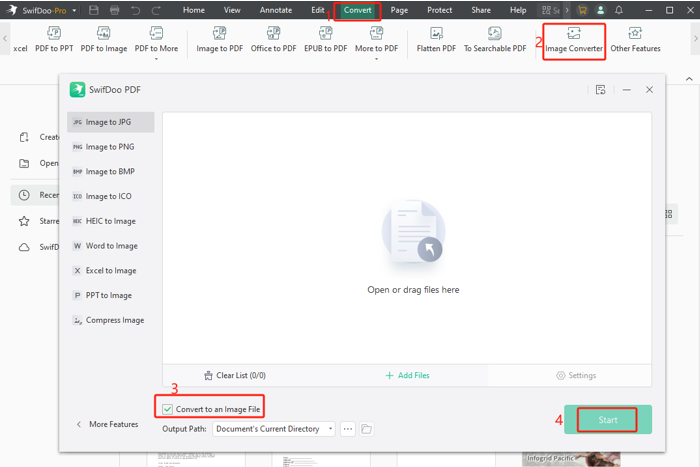Click the file drop area illustration

(413, 232)
